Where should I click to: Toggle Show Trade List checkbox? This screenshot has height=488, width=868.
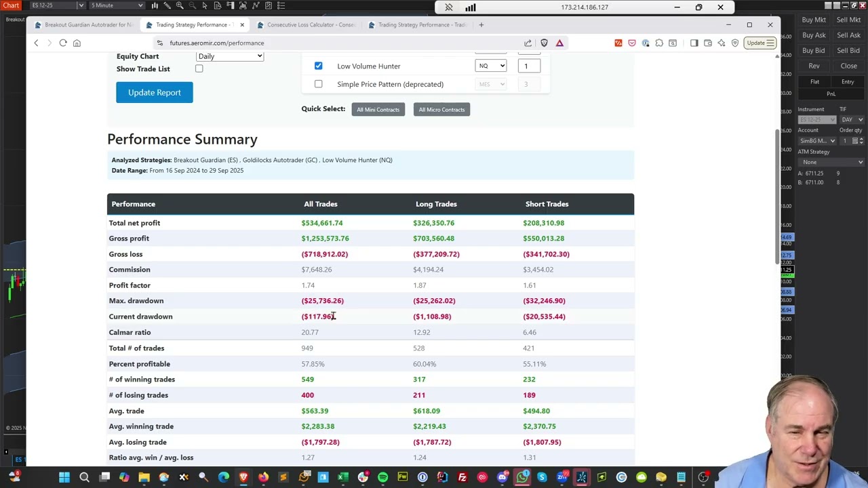pyautogui.click(x=199, y=69)
